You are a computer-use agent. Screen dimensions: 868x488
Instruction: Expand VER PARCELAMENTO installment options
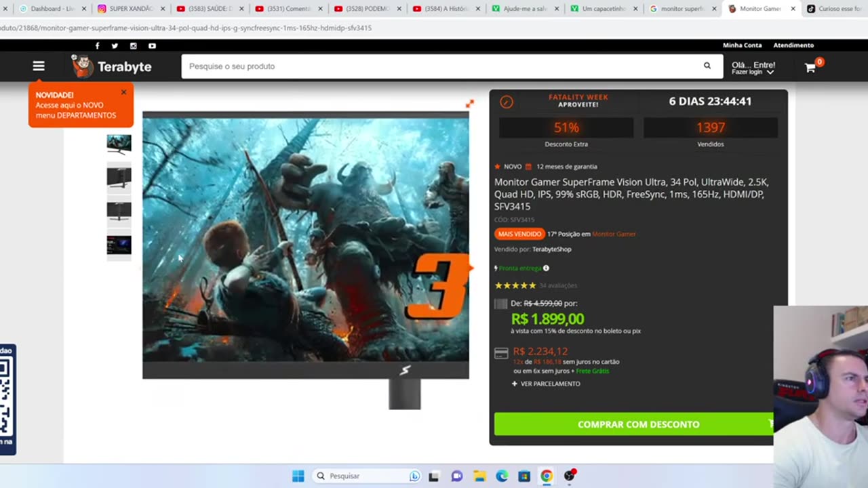(546, 384)
